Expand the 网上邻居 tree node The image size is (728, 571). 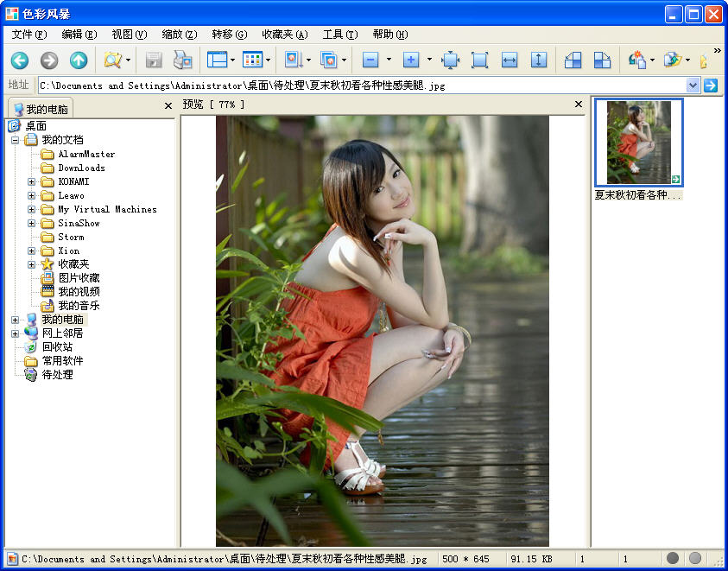[x=15, y=333]
